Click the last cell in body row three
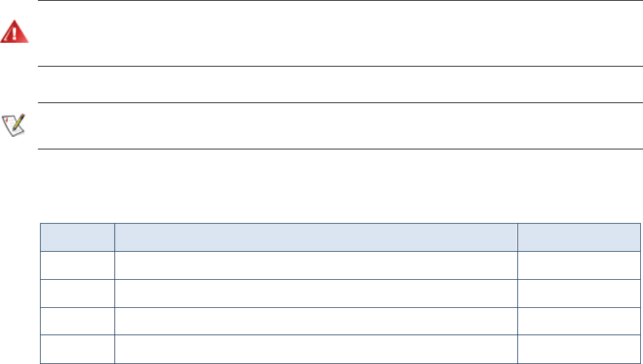This screenshot has height=364, width=643. 579,321
